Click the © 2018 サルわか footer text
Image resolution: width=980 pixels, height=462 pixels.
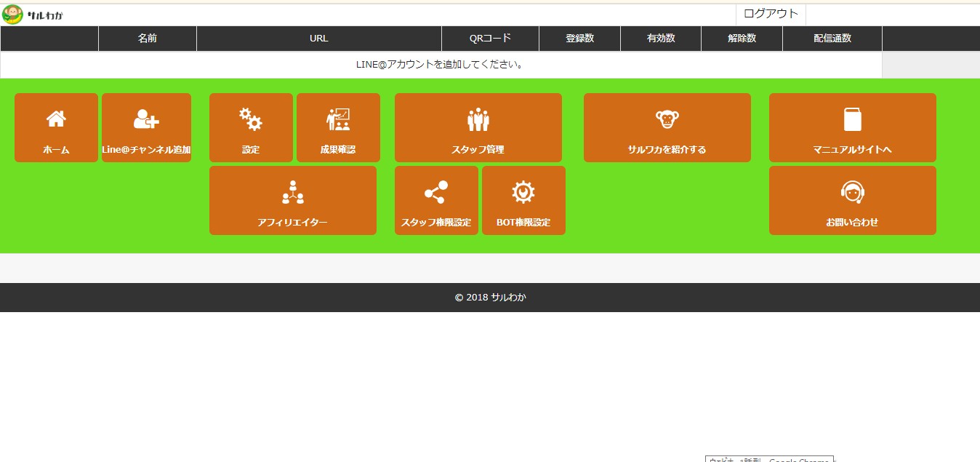(491, 298)
